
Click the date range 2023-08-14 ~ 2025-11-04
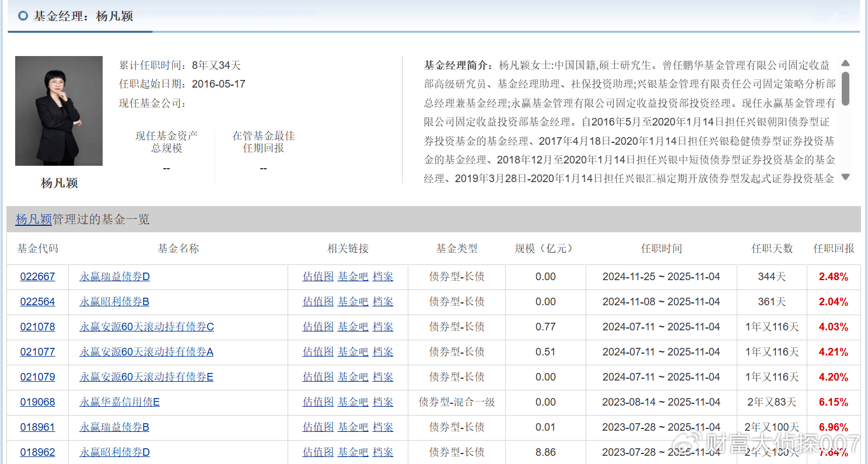point(661,402)
